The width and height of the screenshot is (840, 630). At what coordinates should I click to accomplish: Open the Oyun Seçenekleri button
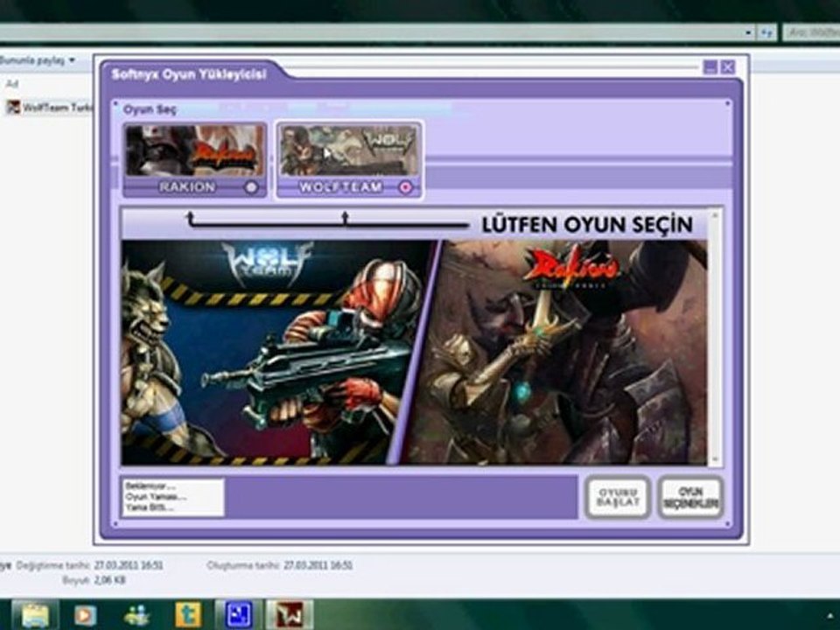point(690,498)
